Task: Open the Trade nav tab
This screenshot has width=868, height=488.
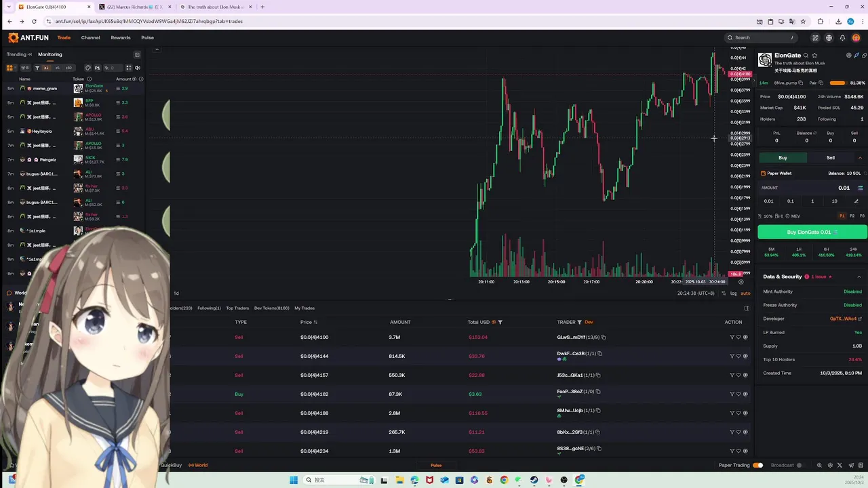Action: tap(64, 38)
